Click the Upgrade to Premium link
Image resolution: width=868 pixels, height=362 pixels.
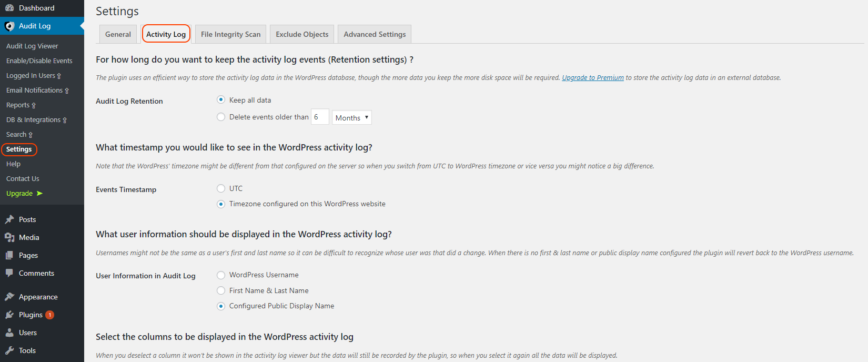point(593,77)
